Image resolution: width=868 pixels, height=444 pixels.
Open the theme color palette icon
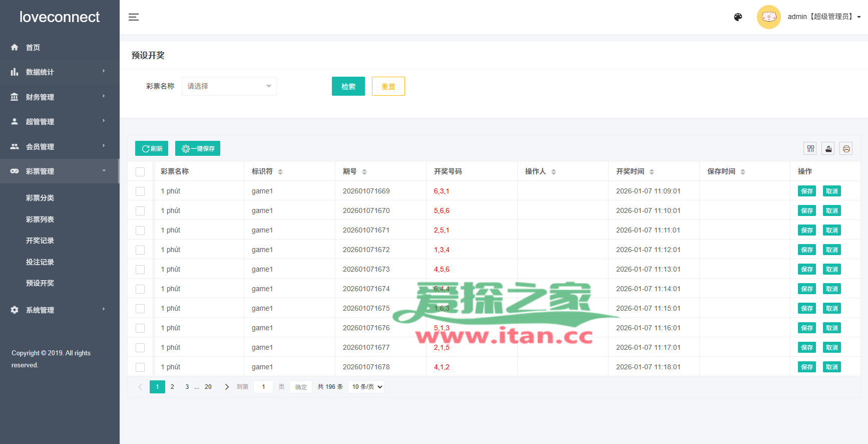pos(738,17)
